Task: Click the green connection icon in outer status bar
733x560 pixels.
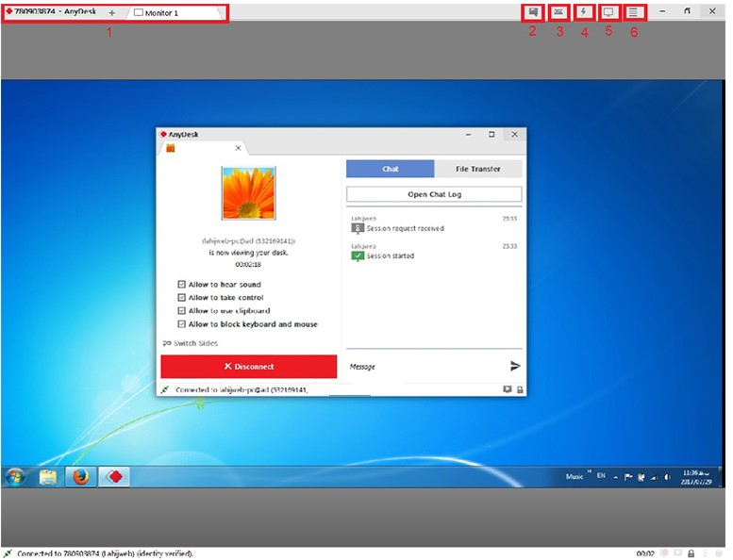Action: pos(8,553)
